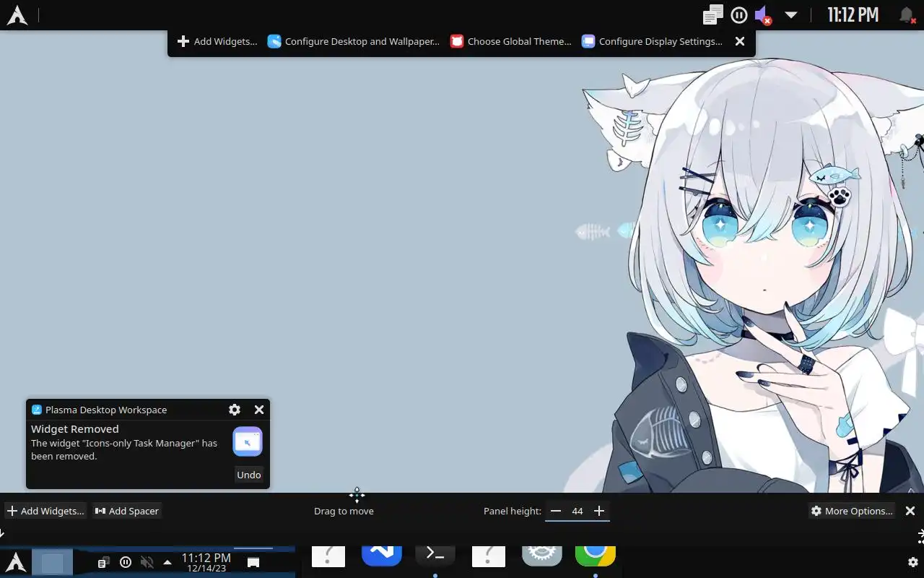
Task: Click the blue arrow app icon in dock
Action: tap(382, 555)
